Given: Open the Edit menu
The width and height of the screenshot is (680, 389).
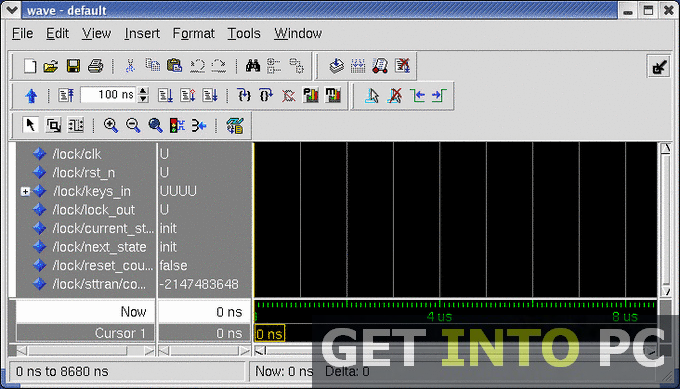Looking at the screenshot, I should click(x=57, y=33).
